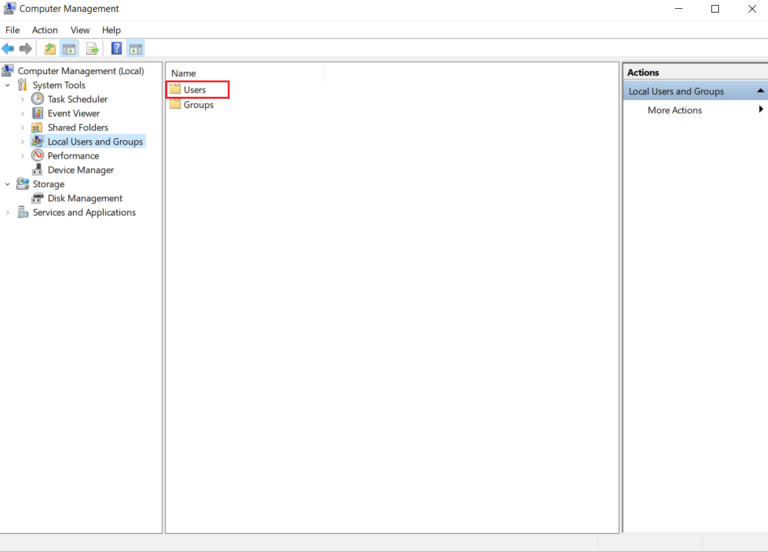Open the Help menu
Viewport: 768px width, 552px height.
111,30
